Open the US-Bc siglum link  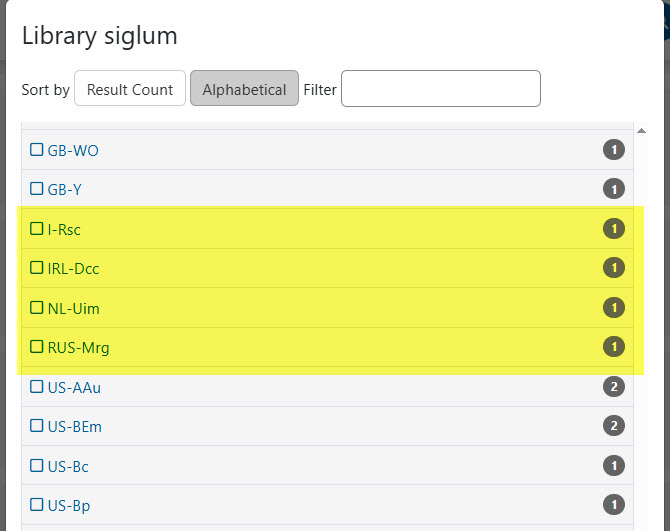[68, 466]
